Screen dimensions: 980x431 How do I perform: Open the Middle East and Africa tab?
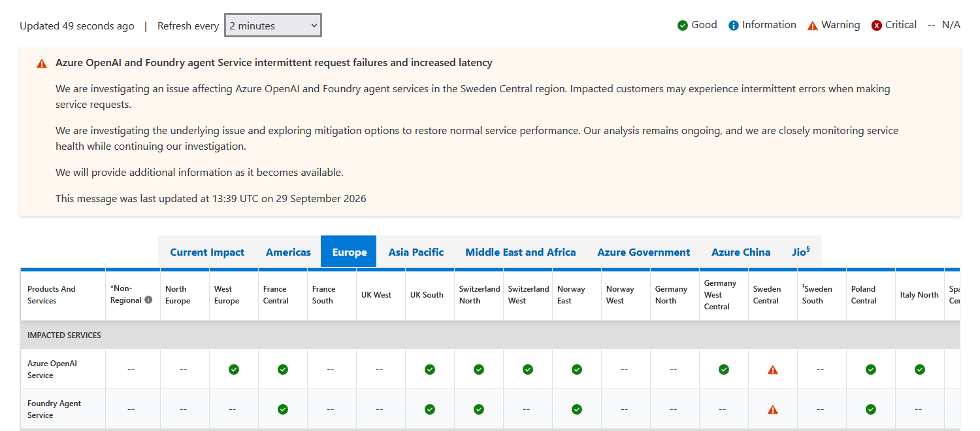[x=521, y=252]
